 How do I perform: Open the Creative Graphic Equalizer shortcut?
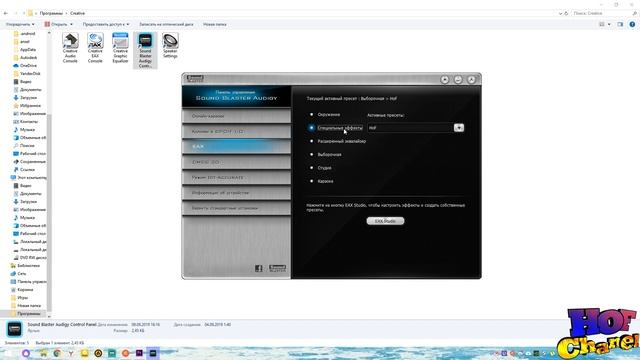[120, 48]
